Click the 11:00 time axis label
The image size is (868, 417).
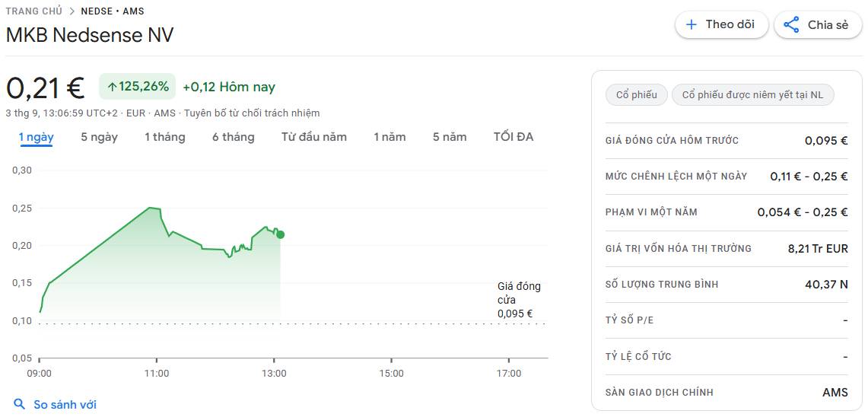(x=157, y=374)
